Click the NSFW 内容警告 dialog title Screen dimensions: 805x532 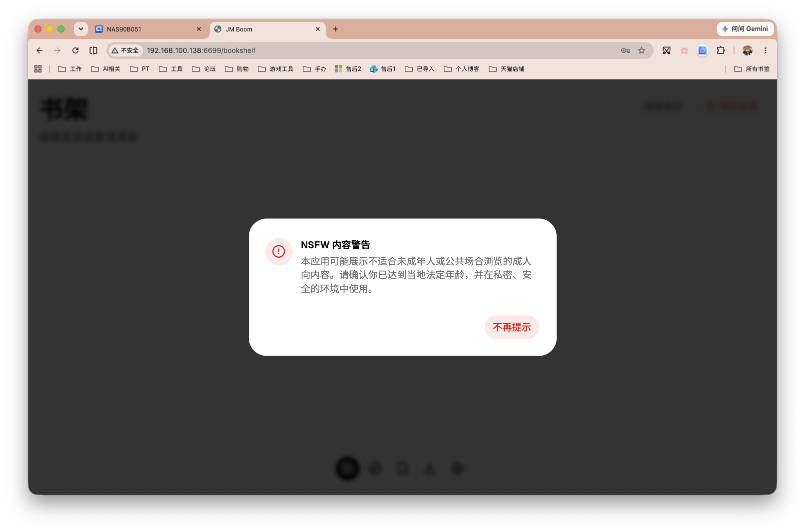(x=335, y=245)
